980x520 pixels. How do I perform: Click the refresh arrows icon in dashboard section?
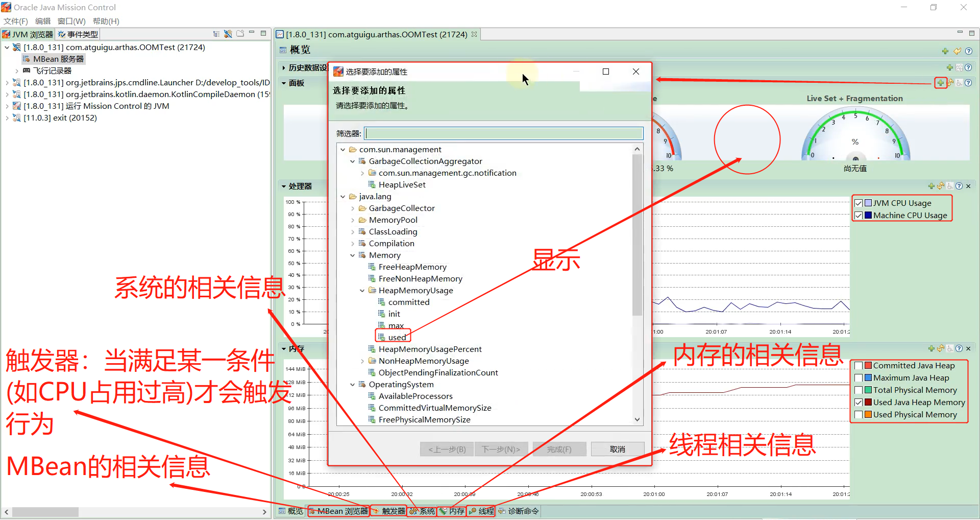coord(950,83)
